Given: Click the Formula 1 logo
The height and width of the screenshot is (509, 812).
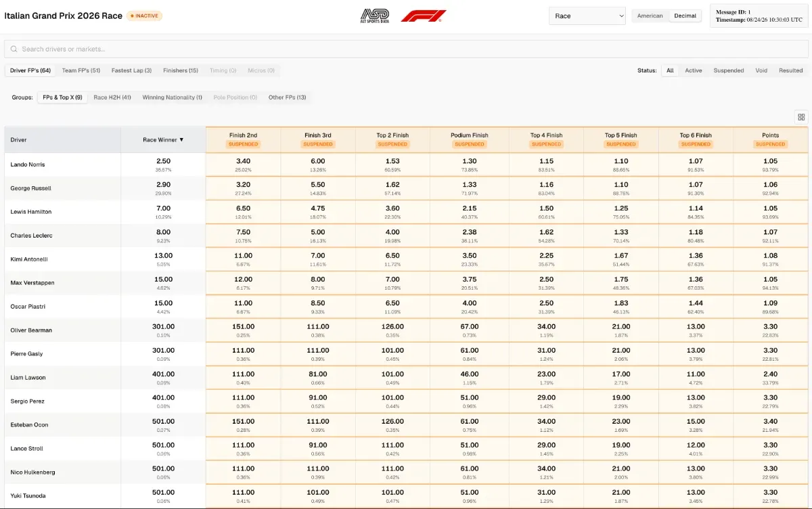Looking at the screenshot, I should click(x=424, y=16).
